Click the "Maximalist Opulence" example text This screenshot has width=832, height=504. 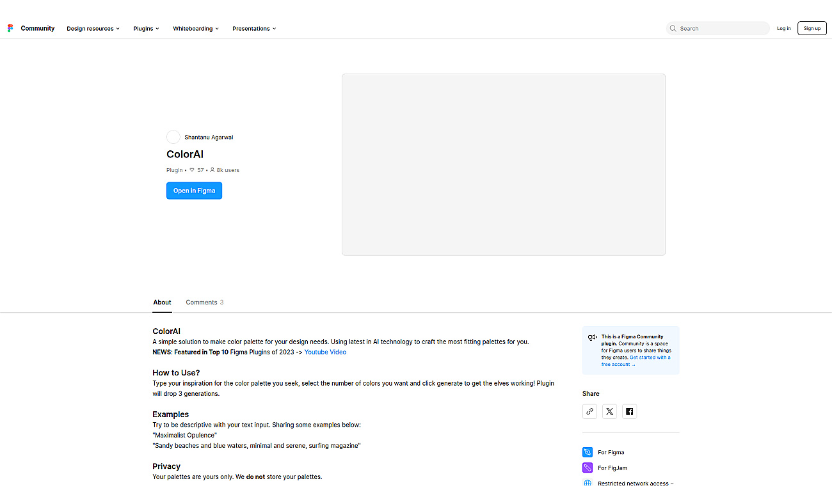tap(184, 435)
